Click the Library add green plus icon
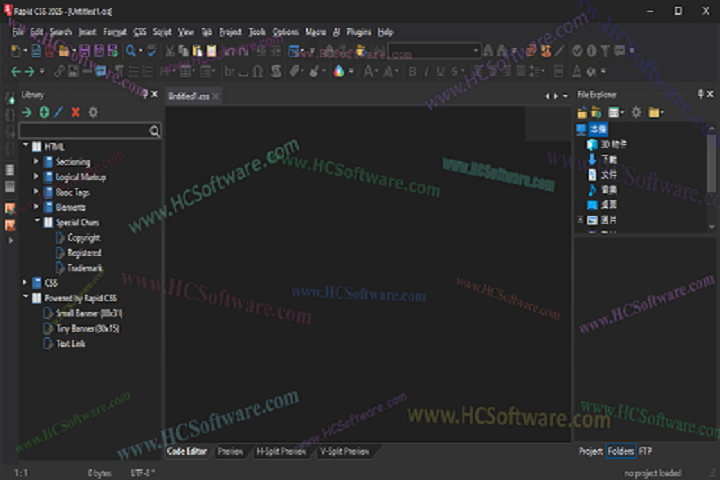The height and width of the screenshot is (480, 720). 44,112
